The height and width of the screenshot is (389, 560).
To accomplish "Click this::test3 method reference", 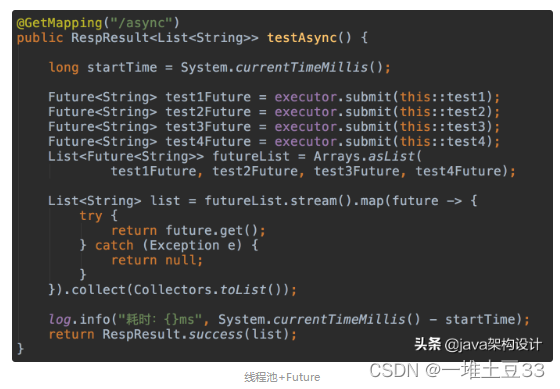I will coord(442,126).
